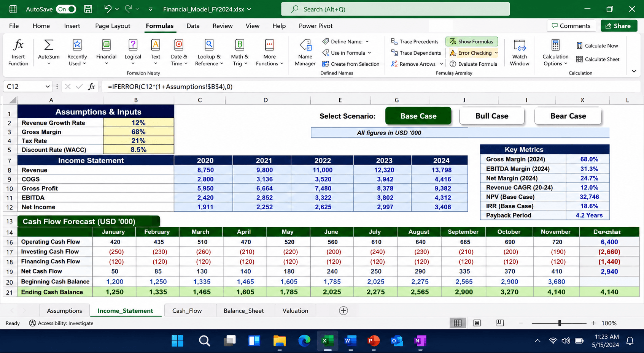Viewport: 644px width, 353px height.
Task: Toggle AutoSave switch off
Action: (x=66, y=9)
